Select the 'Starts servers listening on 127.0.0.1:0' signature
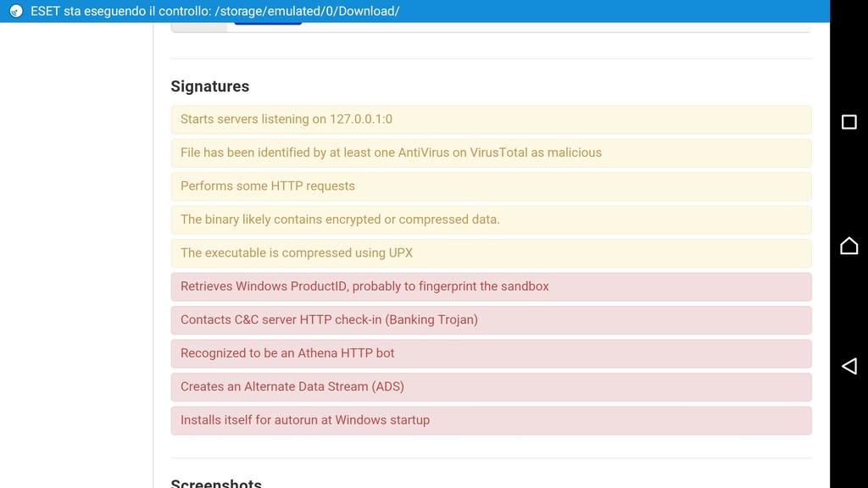868x488 pixels. coord(491,119)
